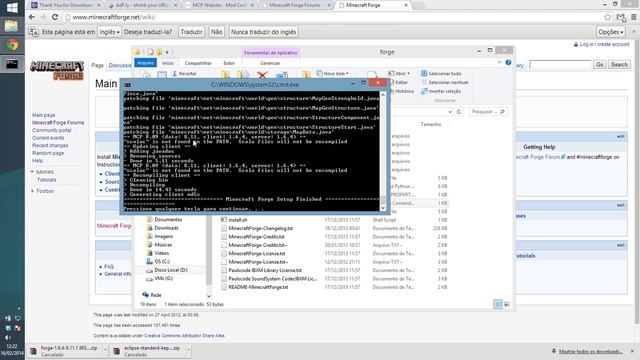Open the Log in / create account link
640x360 pixels.
point(604,44)
